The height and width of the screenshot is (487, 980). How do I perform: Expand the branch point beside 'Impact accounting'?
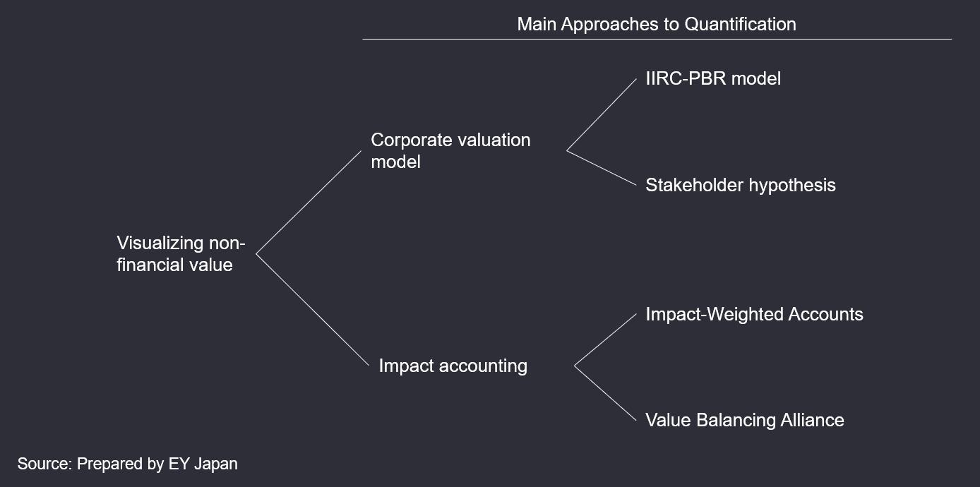pos(575,366)
